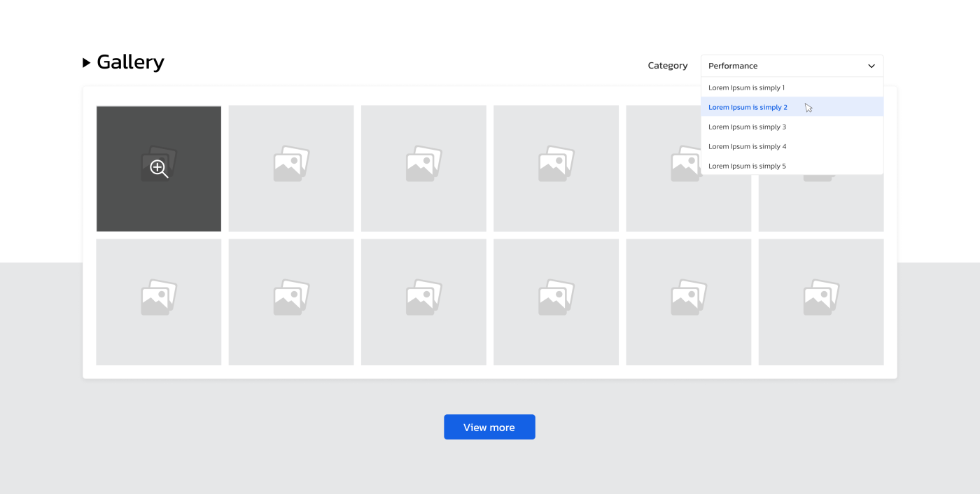Open first image in bottom row
Image resolution: width=980 pixels, height=494 pixels.
coord(159,302)
